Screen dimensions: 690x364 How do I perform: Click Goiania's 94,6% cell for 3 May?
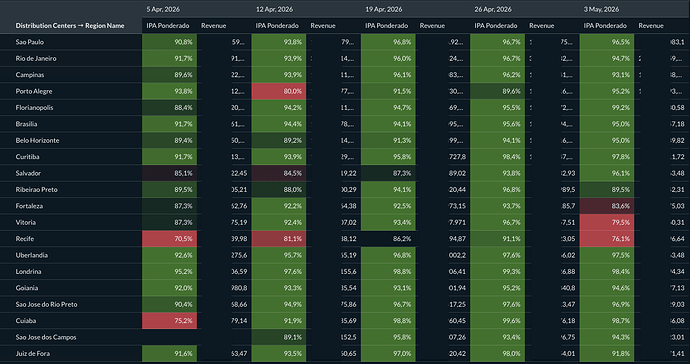tap(607, 288)
